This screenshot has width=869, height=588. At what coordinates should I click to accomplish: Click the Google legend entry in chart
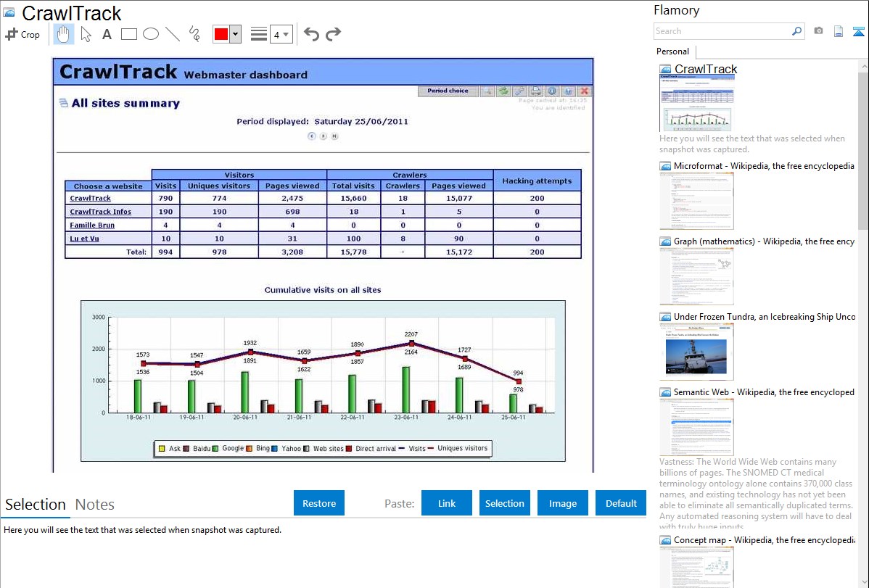click(x=228, y=448)
